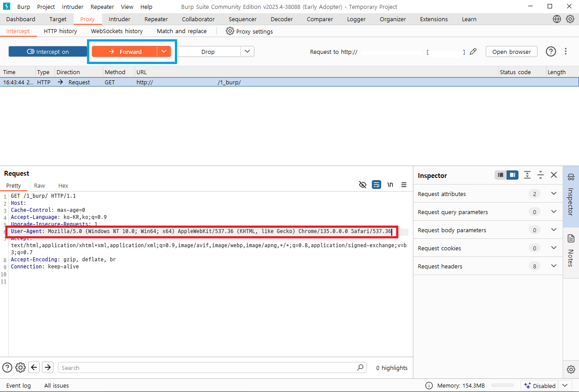Open the Burp menu
This screenshot has height=392, width=579.
(23, 7)
